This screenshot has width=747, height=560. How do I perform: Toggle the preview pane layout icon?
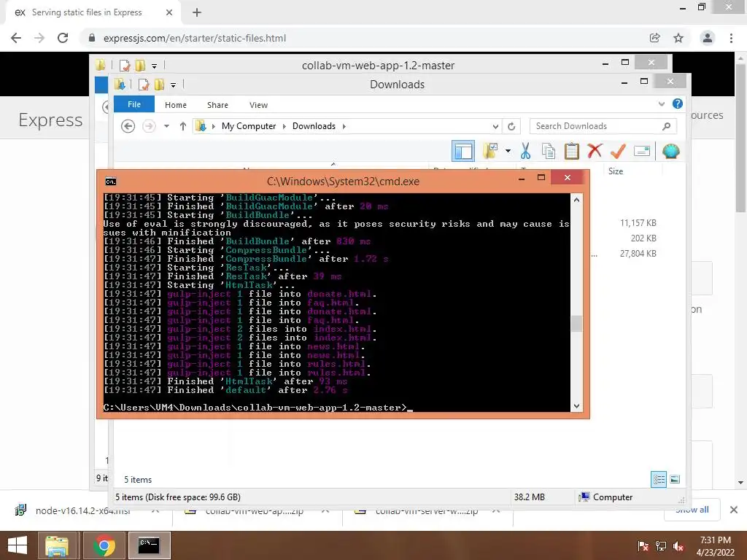coord(463,151)
